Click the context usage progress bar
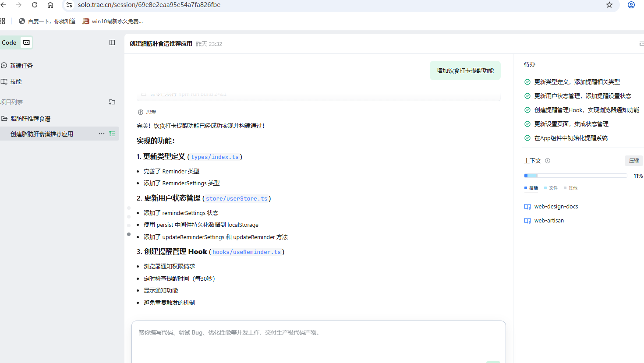The width and height of the screenshot is (644, 363). click(x=575, y=176)
